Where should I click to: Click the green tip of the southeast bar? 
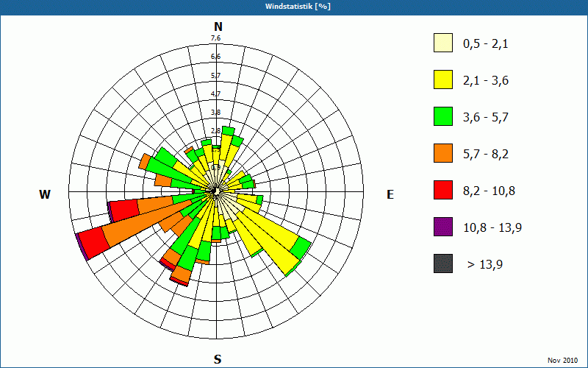(x=301, y=248)
